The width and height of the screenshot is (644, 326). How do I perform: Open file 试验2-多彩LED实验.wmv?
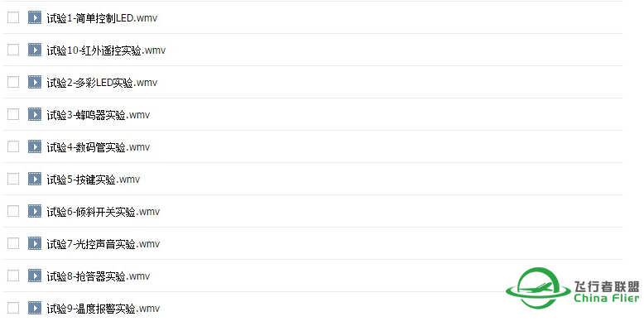[102, 83]
